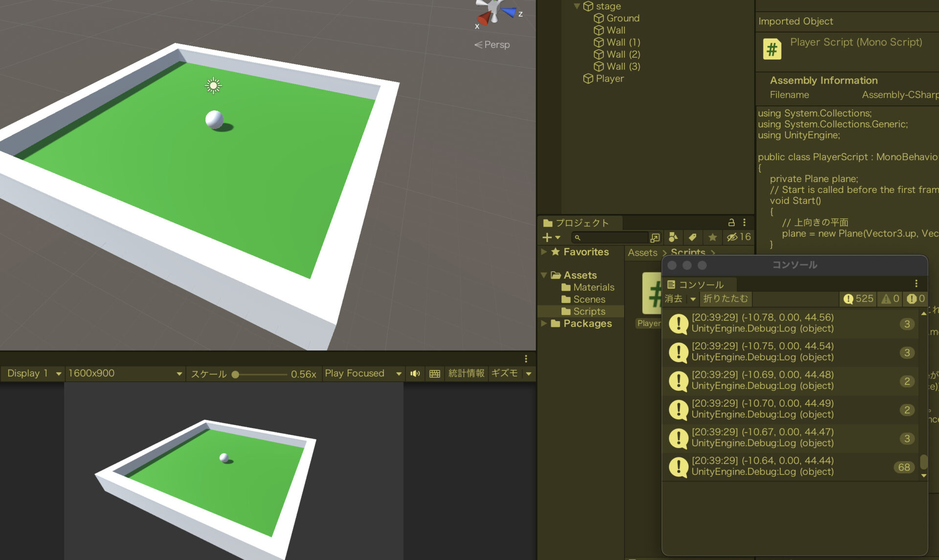
Task: Click the Project search field
Action: click(611, 237)
